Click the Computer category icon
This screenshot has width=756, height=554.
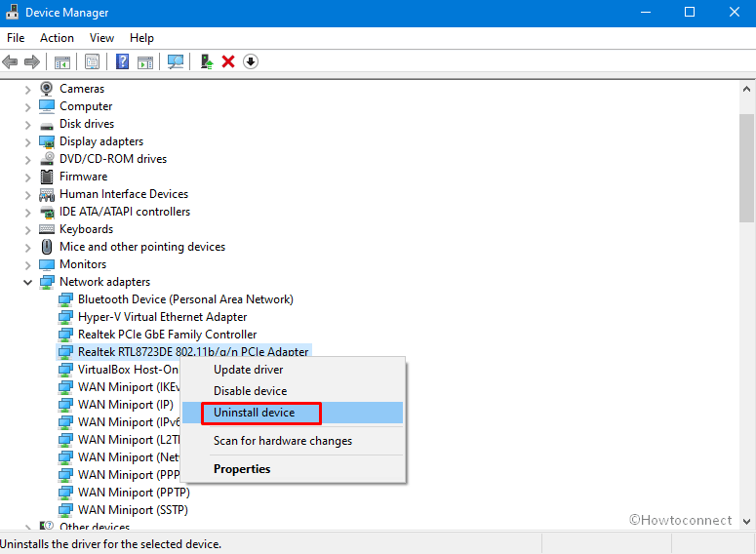[47, 106]
